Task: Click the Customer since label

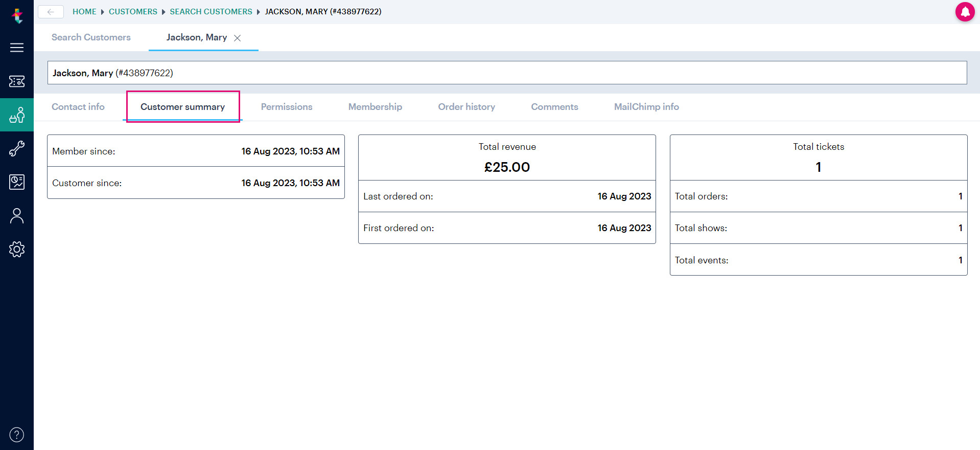Action: pyautogui.click(x=87, y=183)
